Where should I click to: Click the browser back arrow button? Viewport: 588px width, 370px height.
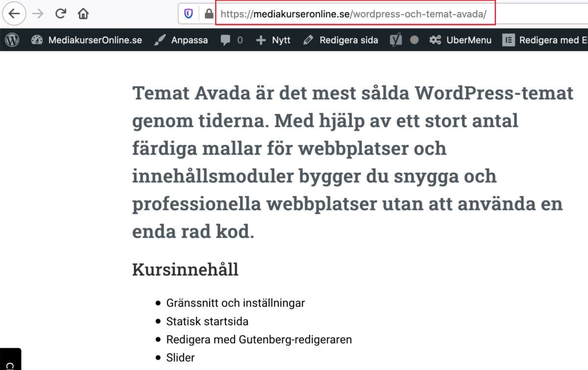click(x=14, y=14)
